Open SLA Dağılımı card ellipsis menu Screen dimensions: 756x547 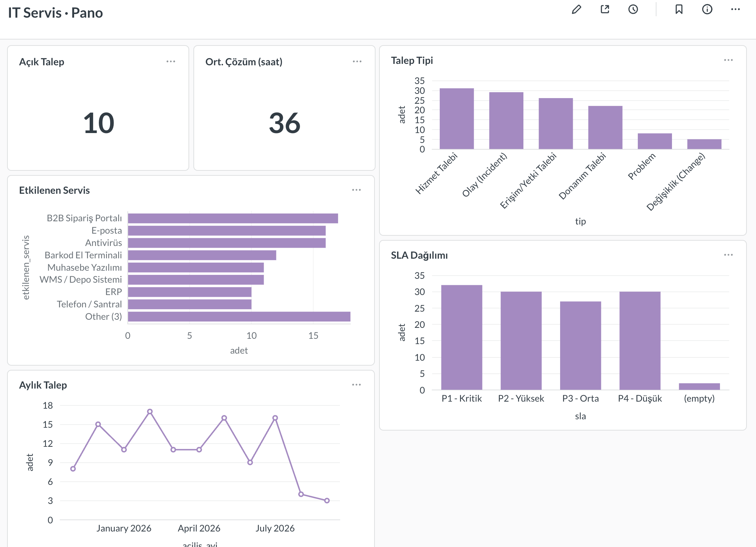728,255
